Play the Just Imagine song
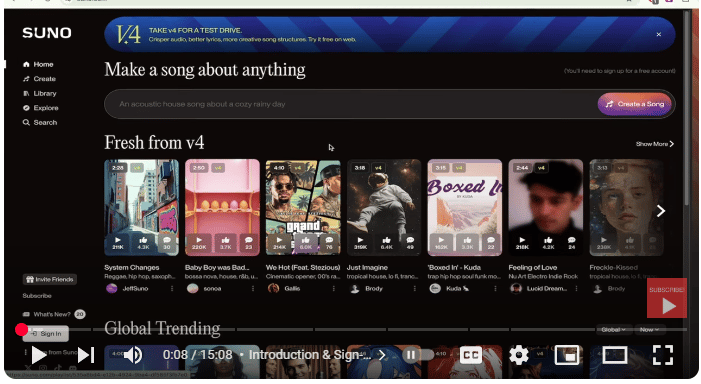Image resolution: width=701 pixels, height=384 pixels. coord(360,243)
